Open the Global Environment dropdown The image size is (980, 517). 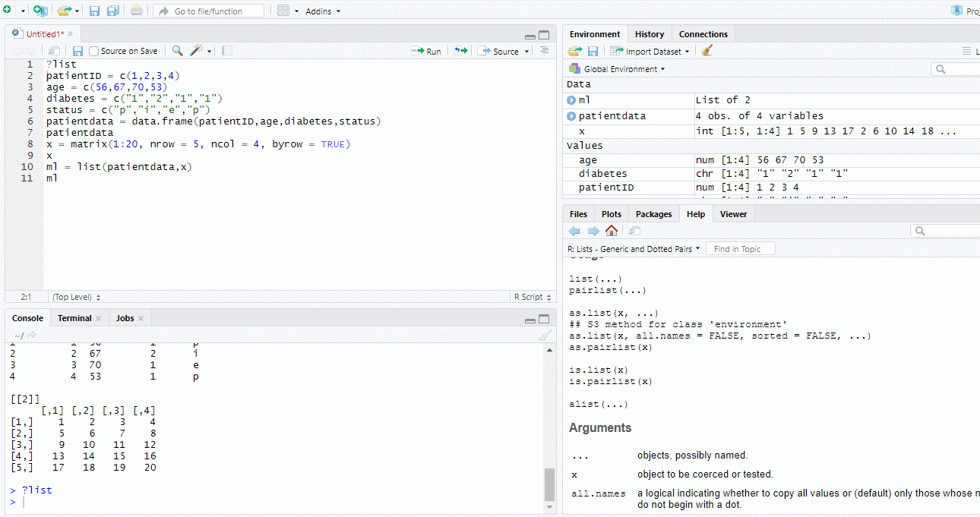tap(615, 68)
